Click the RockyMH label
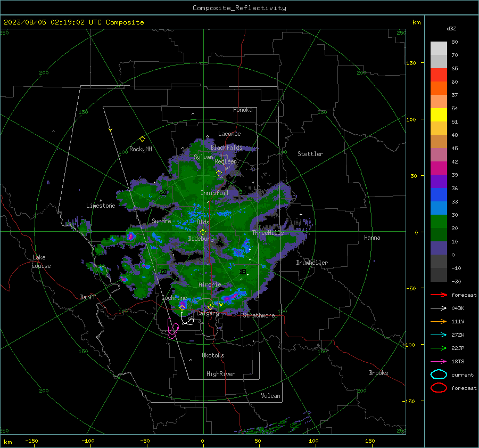The image size is (479, 448). click(x=141, y=149)
